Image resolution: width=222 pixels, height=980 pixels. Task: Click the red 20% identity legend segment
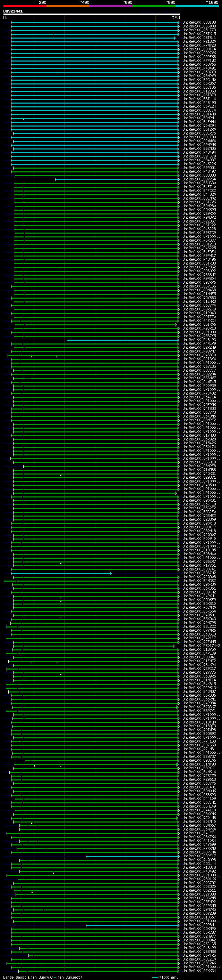(x=25, y=6)
